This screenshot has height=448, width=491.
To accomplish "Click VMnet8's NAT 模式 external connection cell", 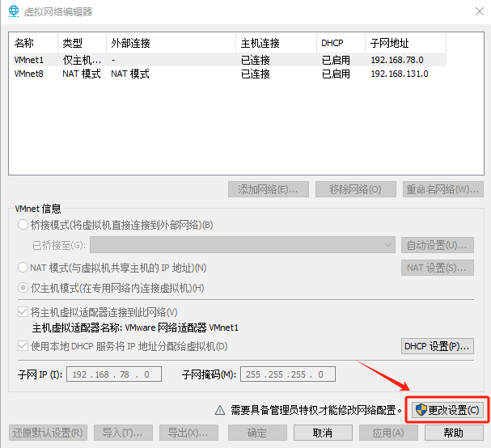I will pos(130,74).
